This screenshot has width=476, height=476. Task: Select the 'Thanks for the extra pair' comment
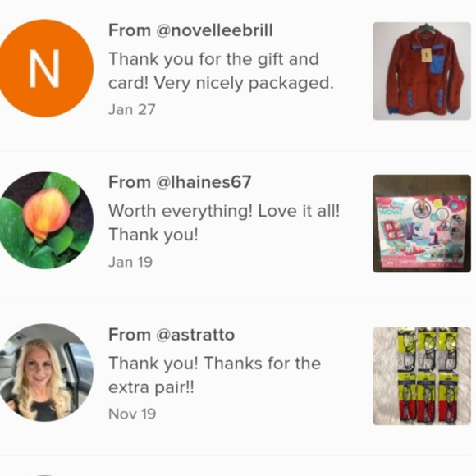[215, 375]
